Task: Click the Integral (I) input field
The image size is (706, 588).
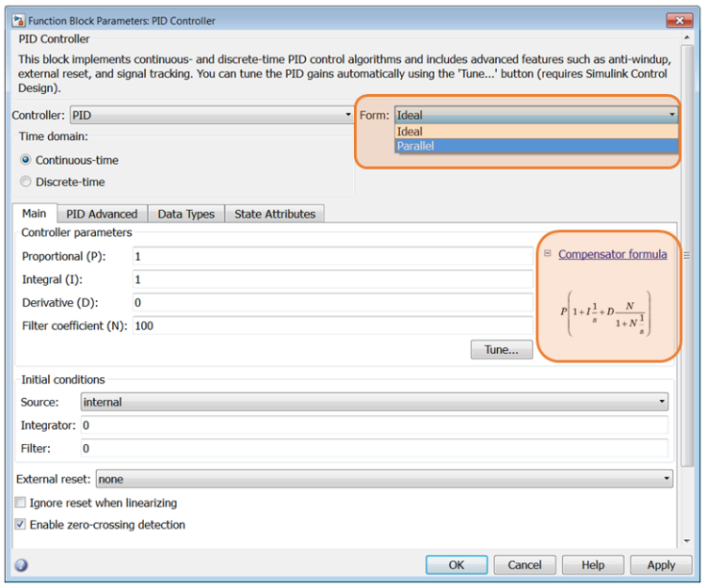Action: [x=332, y=279]
